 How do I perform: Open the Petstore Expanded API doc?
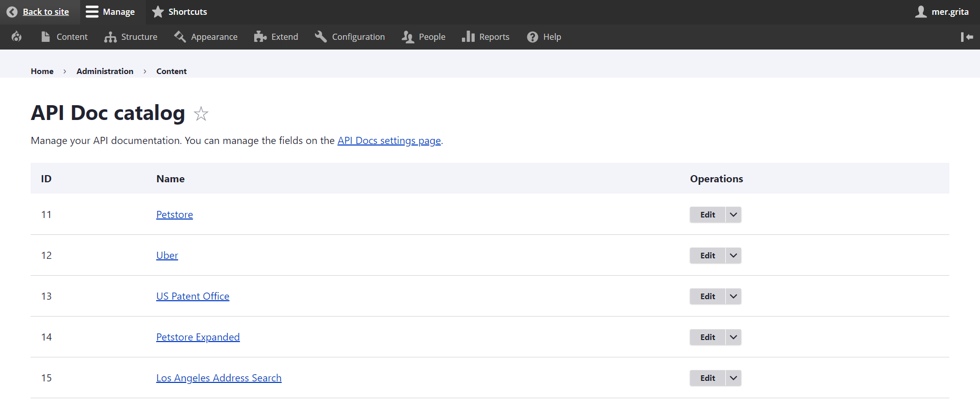[x=198, y=337]
